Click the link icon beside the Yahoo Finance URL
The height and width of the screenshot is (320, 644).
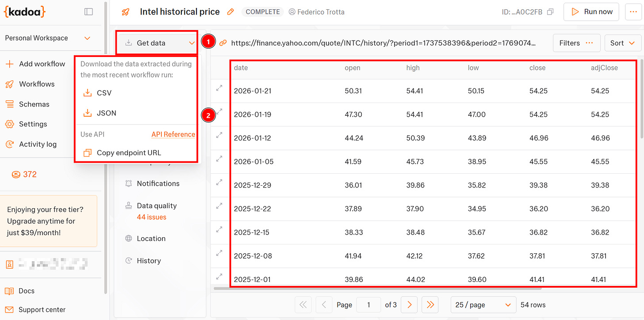tap(222, 43)
